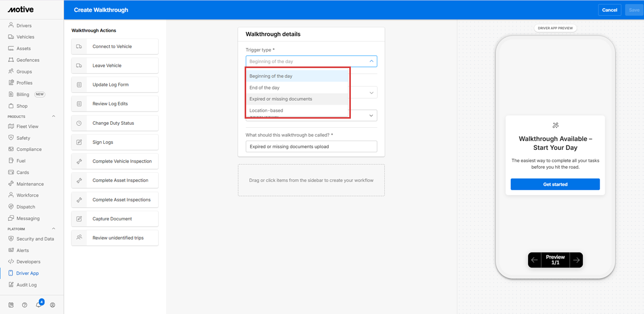Click the Fleet View map icon

[11, 126]
